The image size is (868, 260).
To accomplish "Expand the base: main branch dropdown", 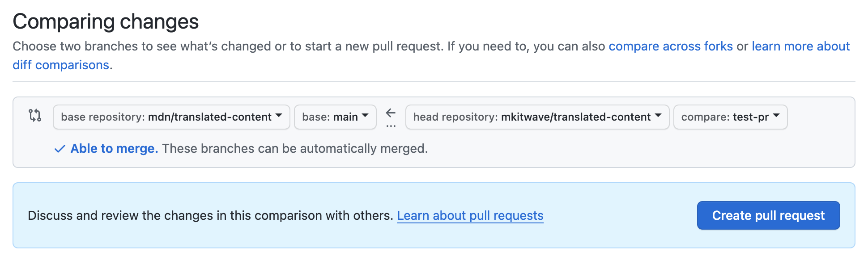I will (330, 117).
